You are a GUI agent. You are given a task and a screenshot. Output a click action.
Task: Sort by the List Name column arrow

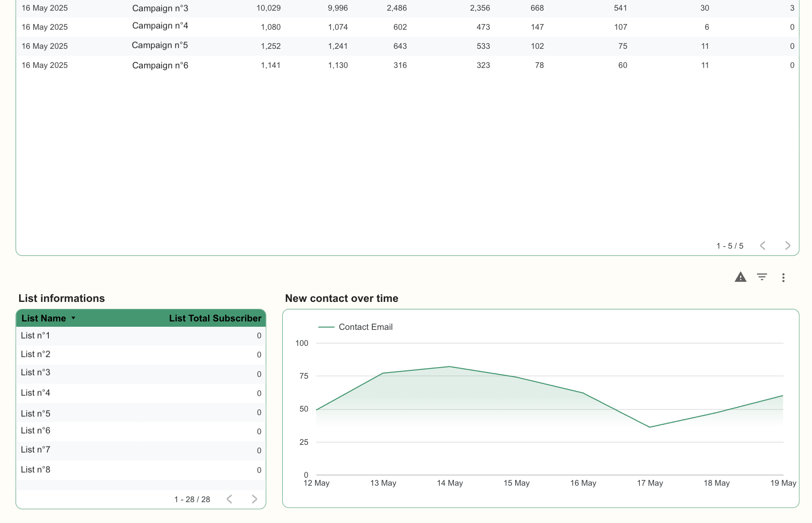coord(73,318)
